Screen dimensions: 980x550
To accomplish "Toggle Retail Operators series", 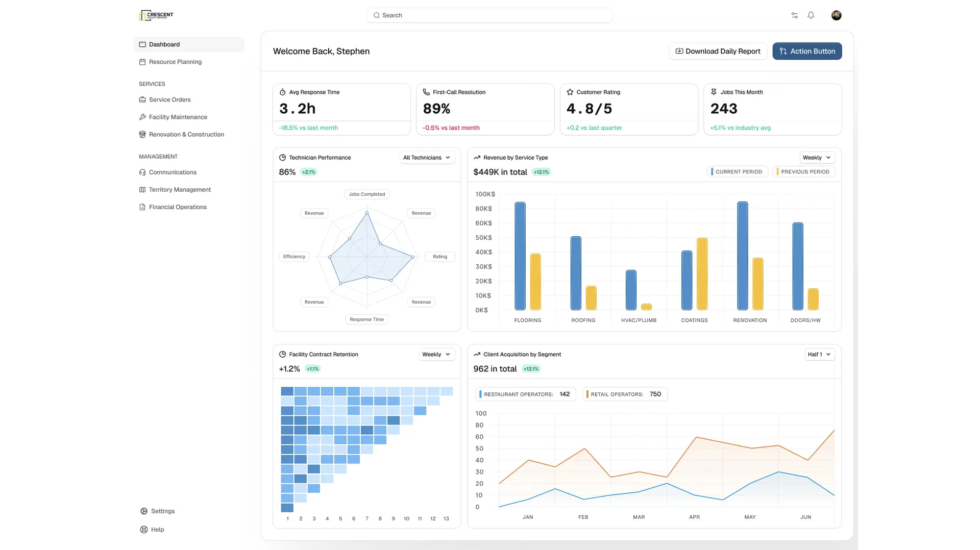I will 624,394.
